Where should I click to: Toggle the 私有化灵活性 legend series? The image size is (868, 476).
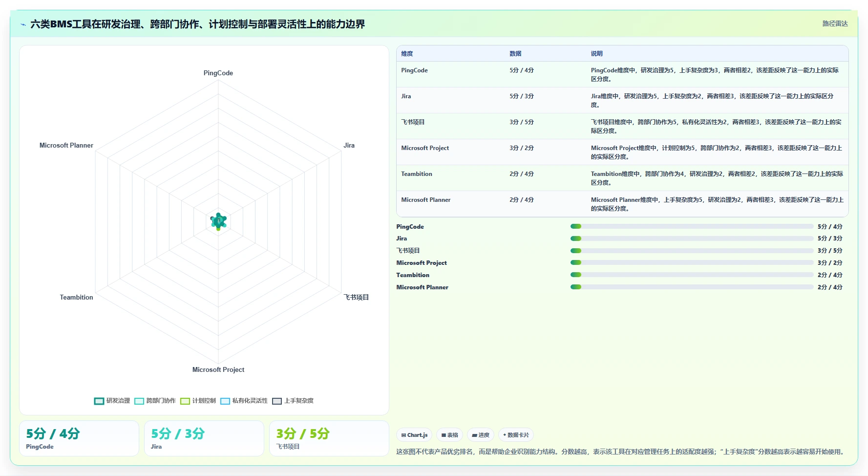[244, 401]
